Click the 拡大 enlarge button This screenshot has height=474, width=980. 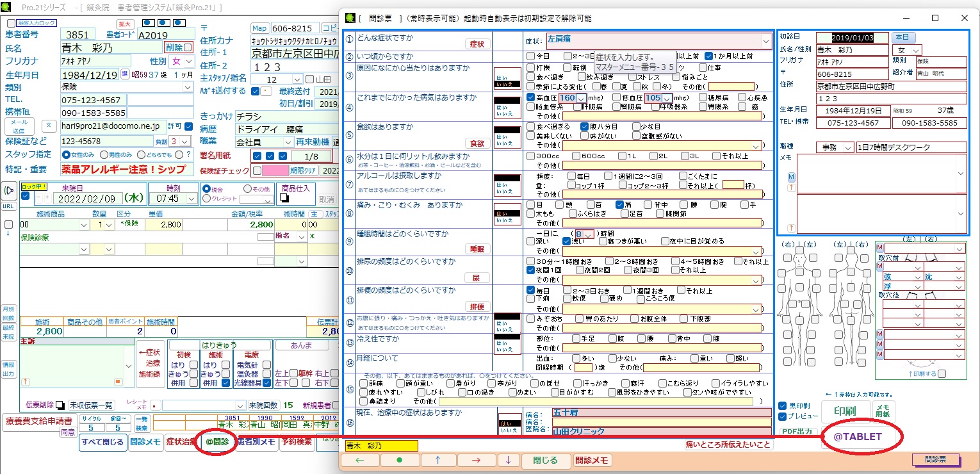point(124,24)
